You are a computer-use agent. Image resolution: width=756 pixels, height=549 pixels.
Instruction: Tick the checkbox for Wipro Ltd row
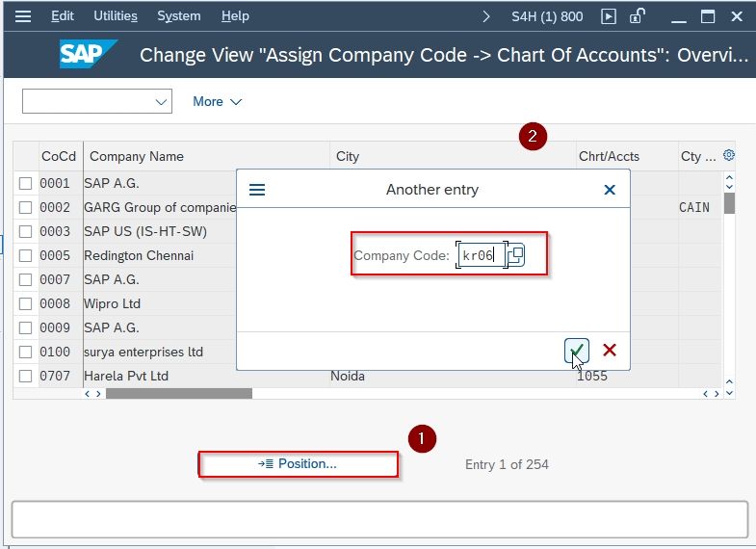pyautogui.click(x=25, y=303)
